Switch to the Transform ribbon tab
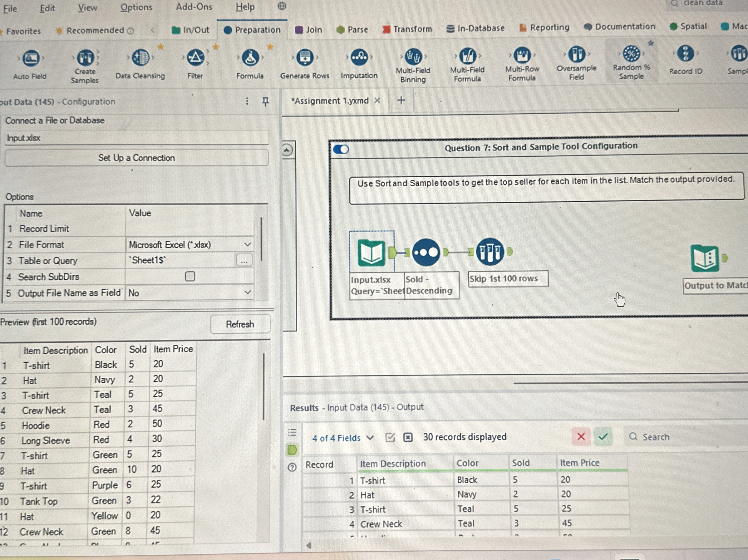This screenshot has width=748, height=560. [407, 29]
